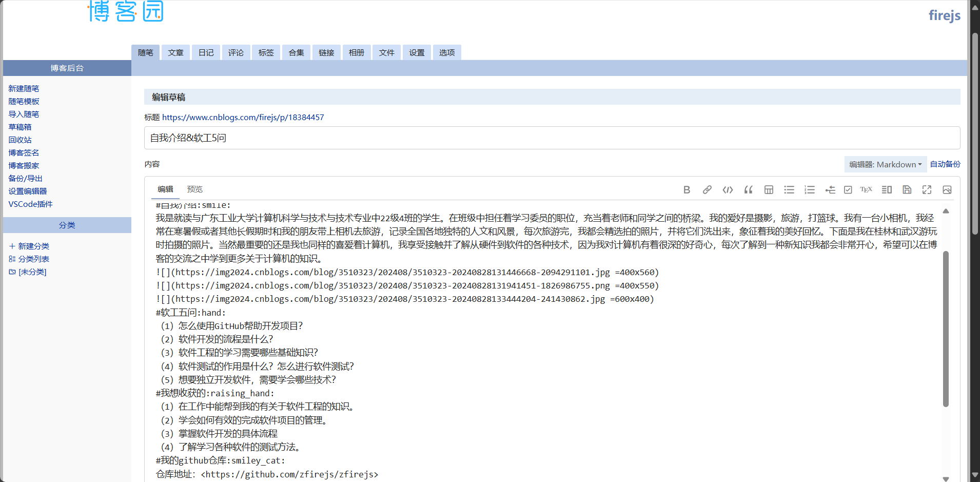Open the firejs profile link
980x482 pixels.
[x=945, y=15]
